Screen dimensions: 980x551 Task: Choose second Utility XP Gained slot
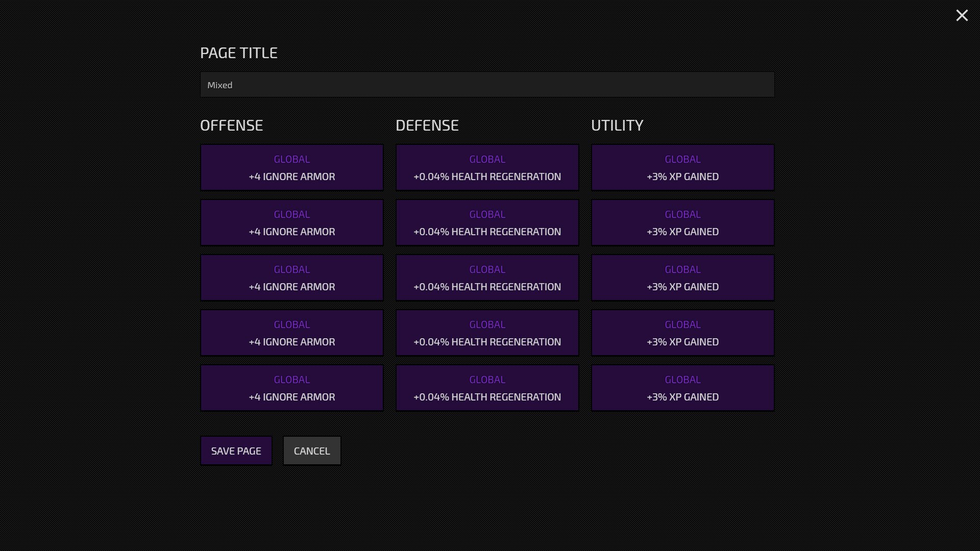[x=682, y=222]
